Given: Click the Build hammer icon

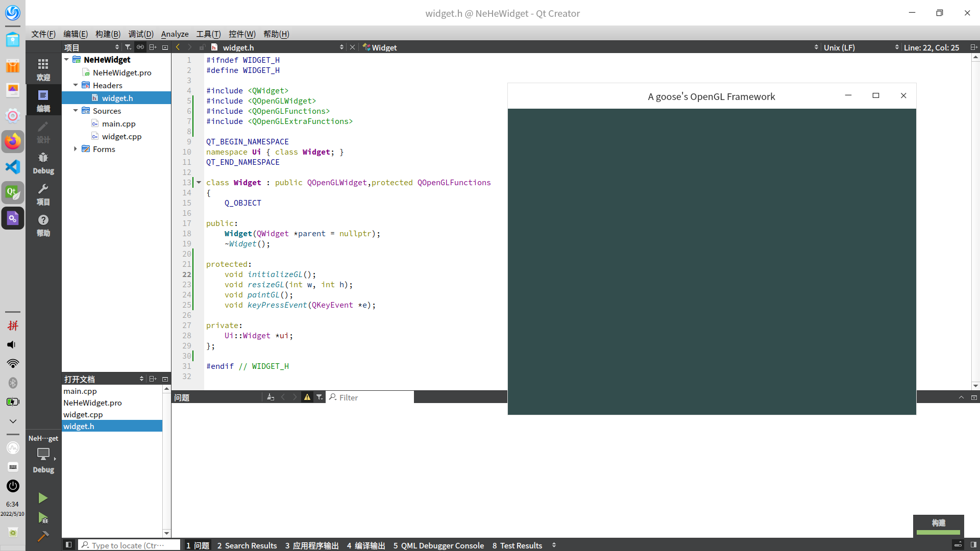Looking at the screenshot, I should tap(43, 536).
